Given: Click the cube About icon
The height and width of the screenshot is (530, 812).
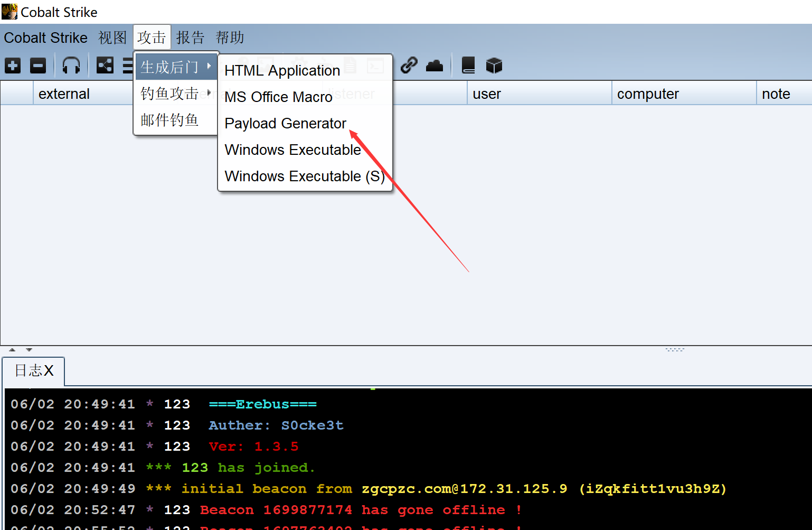Looking at the screenshot, I should [494, 66].
